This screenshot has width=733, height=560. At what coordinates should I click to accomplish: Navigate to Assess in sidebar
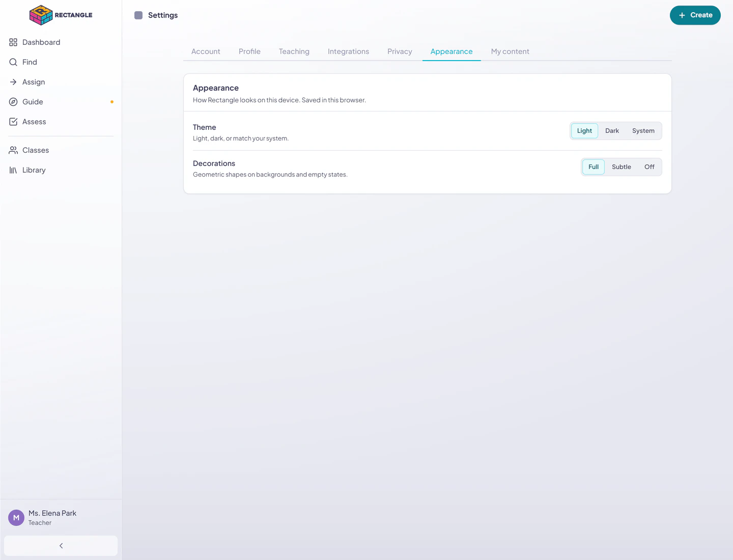click(x=61, y=122)
